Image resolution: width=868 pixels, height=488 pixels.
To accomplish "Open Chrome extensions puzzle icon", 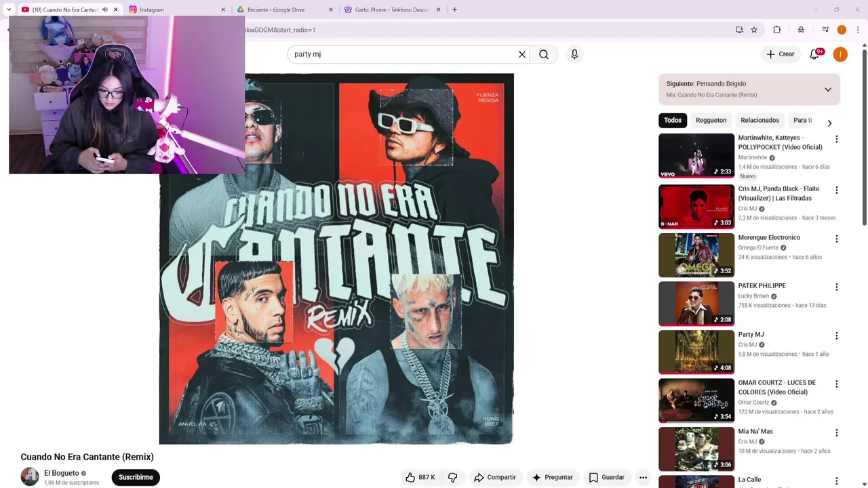I will point(777,30).
